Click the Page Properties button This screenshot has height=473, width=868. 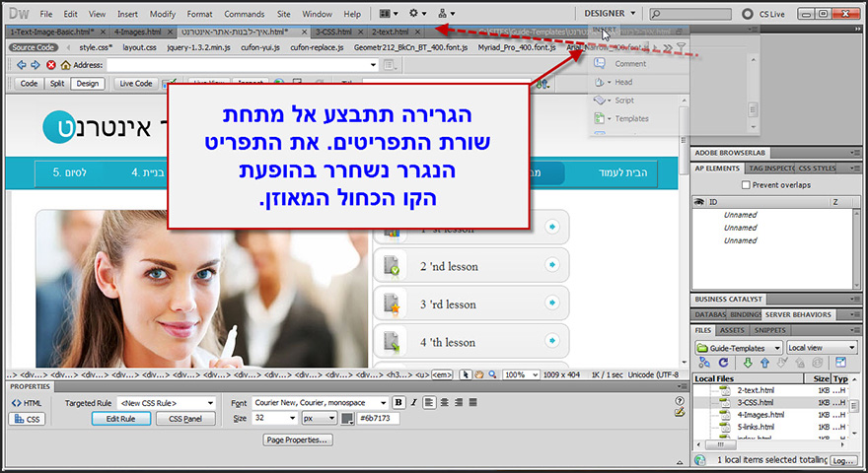coord(298,439)
